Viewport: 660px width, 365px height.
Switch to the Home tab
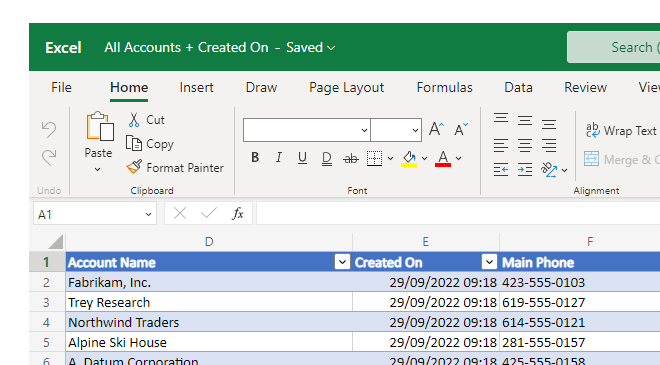click(129, 87)
